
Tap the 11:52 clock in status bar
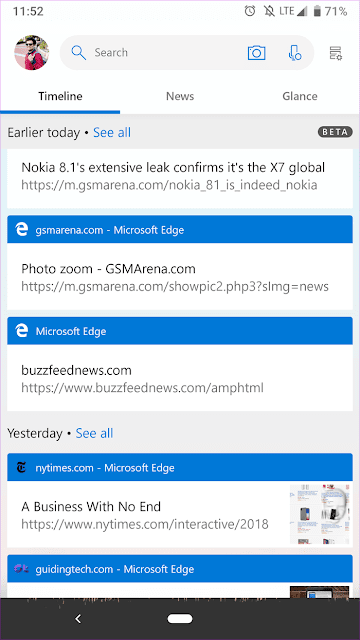coord(28,11)
